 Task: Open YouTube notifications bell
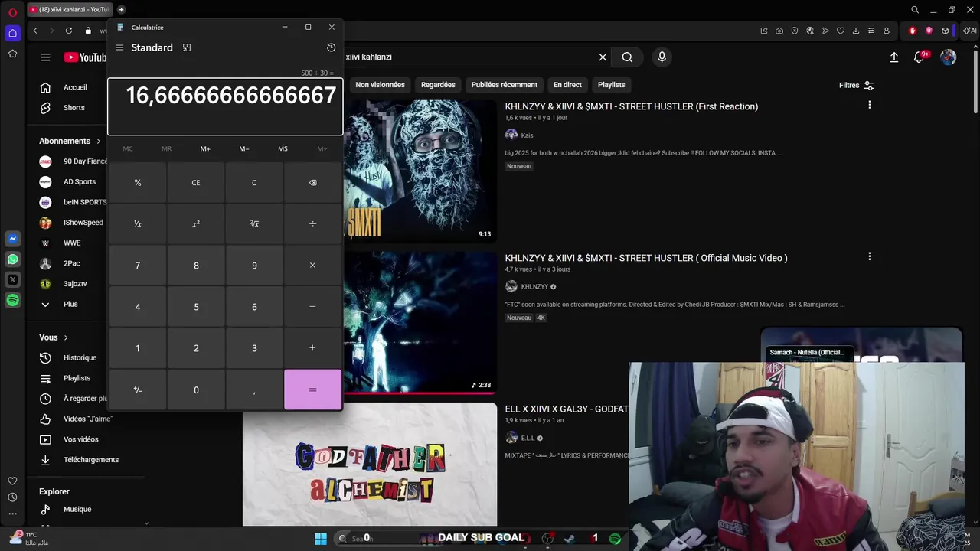920,57
